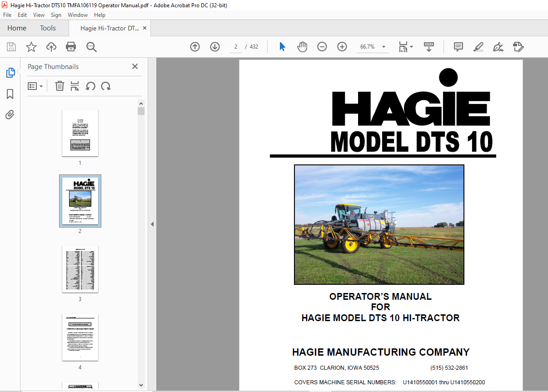Open Bookmarks sidebar panel
Image resolution: width=548 pixels, height=392 pixels.
[x=10, y=94]
